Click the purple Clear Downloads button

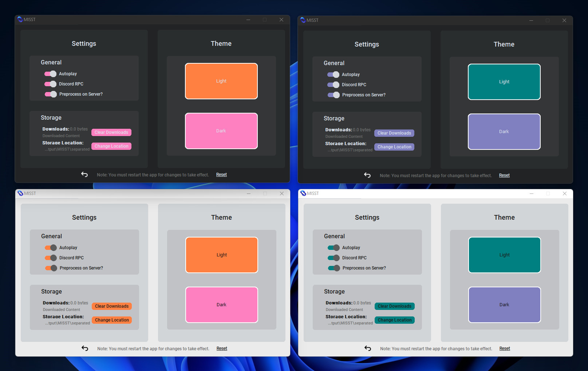pos(394,133)
